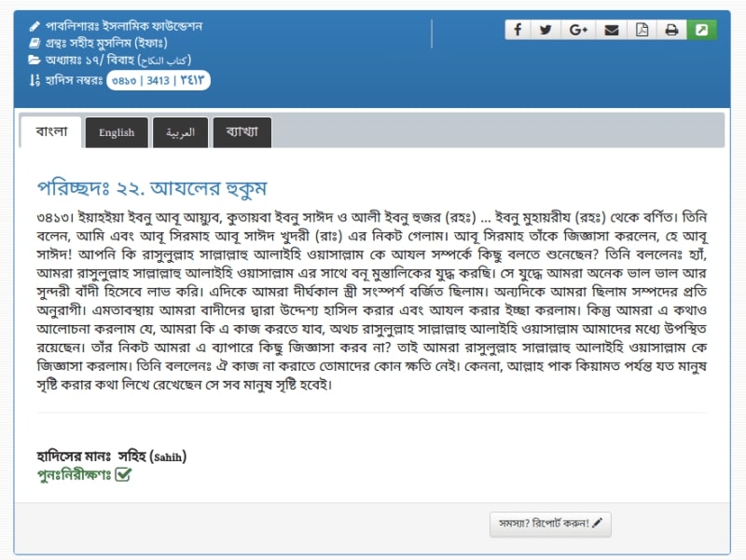Download hadith using the PDF icon
Screen dimensions: 746x560
tap(642, 30)
